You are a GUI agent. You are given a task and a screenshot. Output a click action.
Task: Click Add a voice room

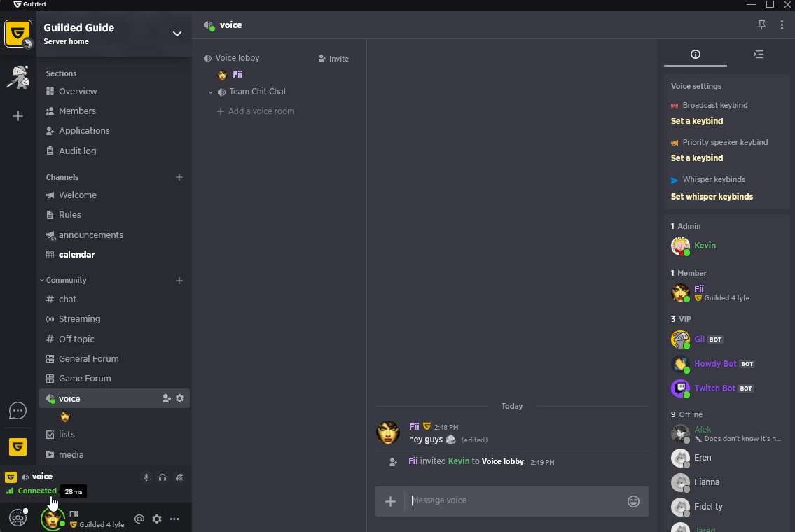pyautogui.click(x=256, y=111)
